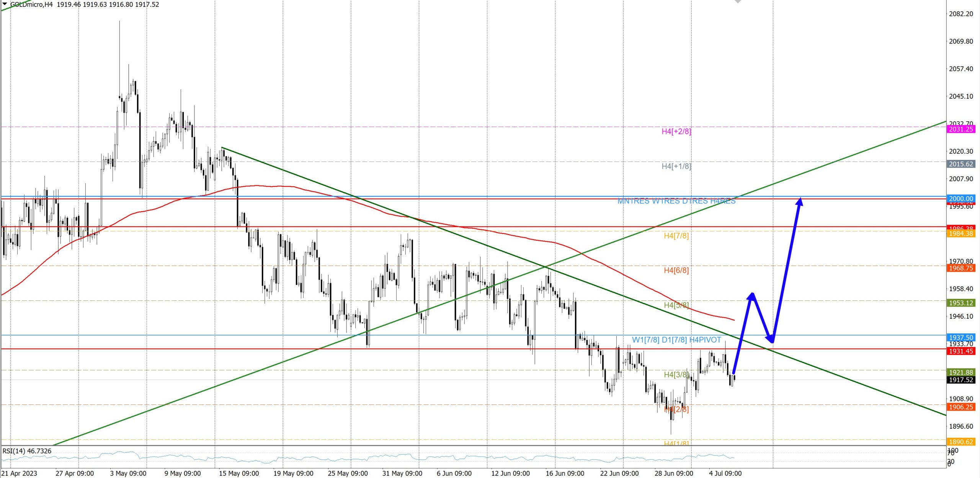
Task: Select the H4[7/8] orange level label
Action: click(676, 236)
